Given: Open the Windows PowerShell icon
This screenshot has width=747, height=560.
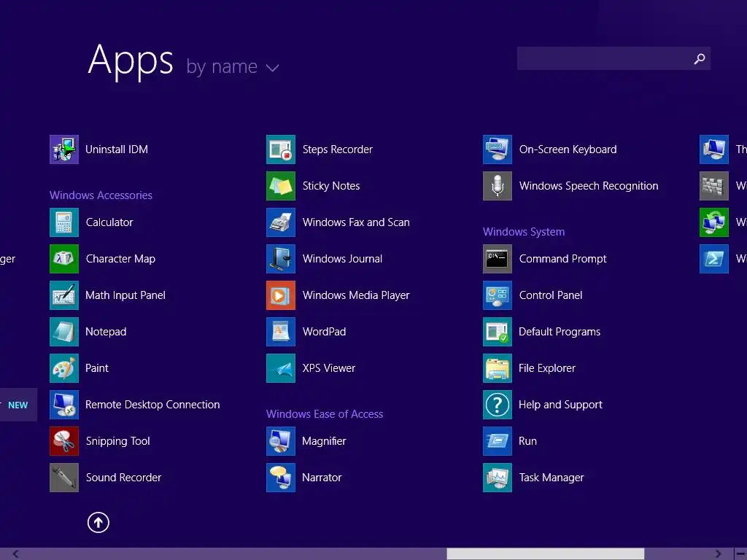Looking at the screenshot, I should pyautogui.click(x=713, y=259).
